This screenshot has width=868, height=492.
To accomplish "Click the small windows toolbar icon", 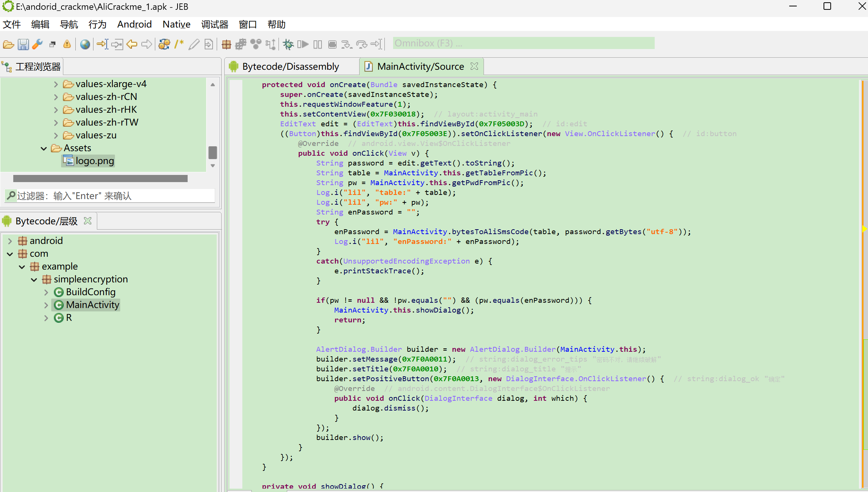I will coord(52,44).
